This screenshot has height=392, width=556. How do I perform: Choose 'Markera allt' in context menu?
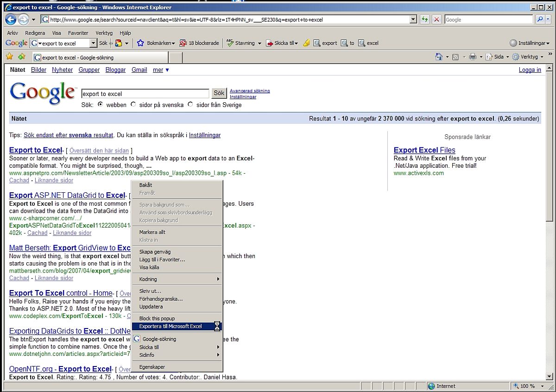pos(177,232)
